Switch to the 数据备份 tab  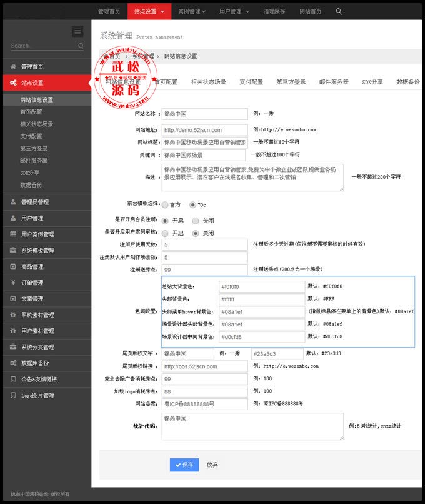[x=408, y=82]
